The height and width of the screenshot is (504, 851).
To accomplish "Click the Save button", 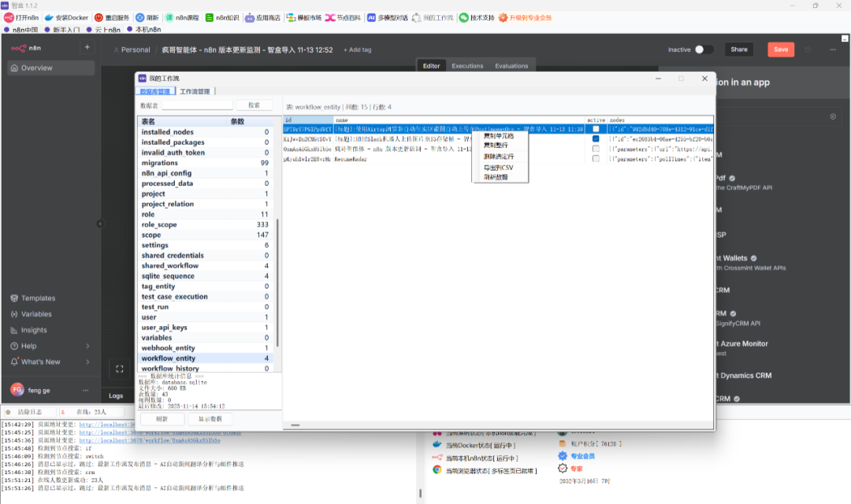I will 781,50.
